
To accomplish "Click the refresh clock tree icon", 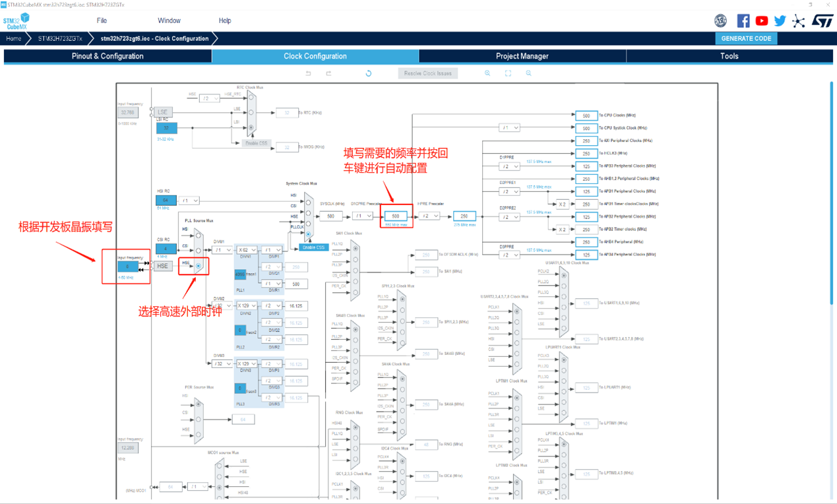I will coord(368,73).
